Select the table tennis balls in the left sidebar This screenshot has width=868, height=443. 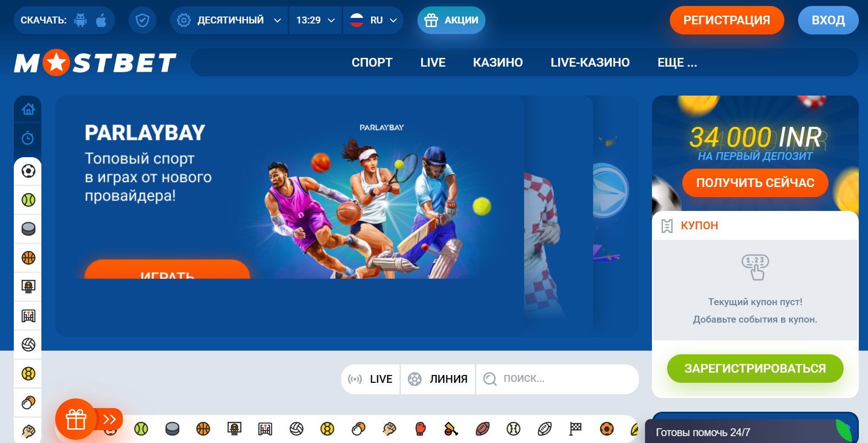[x=29, y=403]
